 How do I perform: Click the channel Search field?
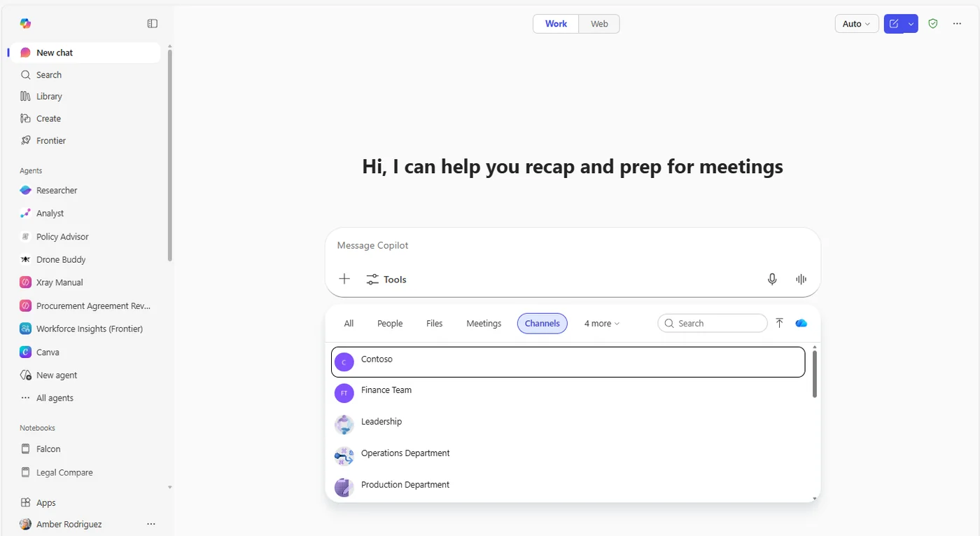point(713,323)
